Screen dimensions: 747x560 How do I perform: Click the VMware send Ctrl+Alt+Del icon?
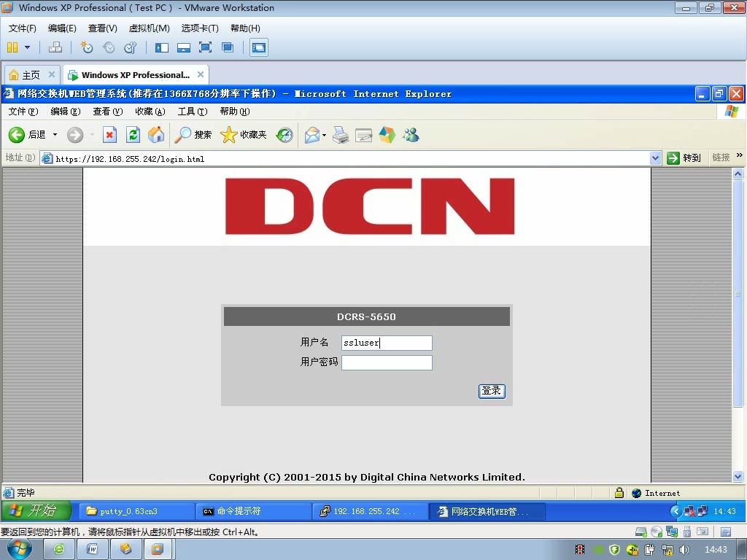click(55, 47)
